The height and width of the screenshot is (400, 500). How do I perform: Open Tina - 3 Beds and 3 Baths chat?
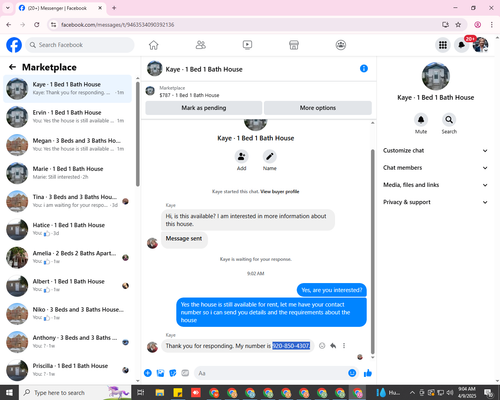[x=68, y=201]
